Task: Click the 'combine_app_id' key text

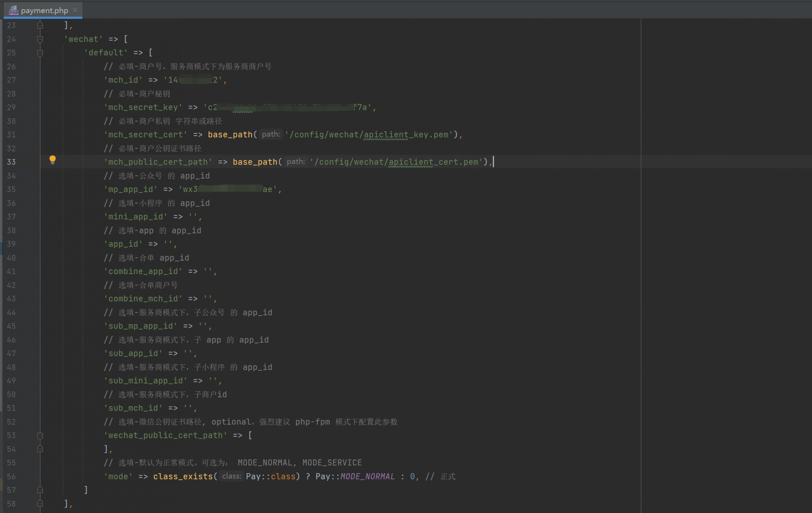Action: (143, 271)
